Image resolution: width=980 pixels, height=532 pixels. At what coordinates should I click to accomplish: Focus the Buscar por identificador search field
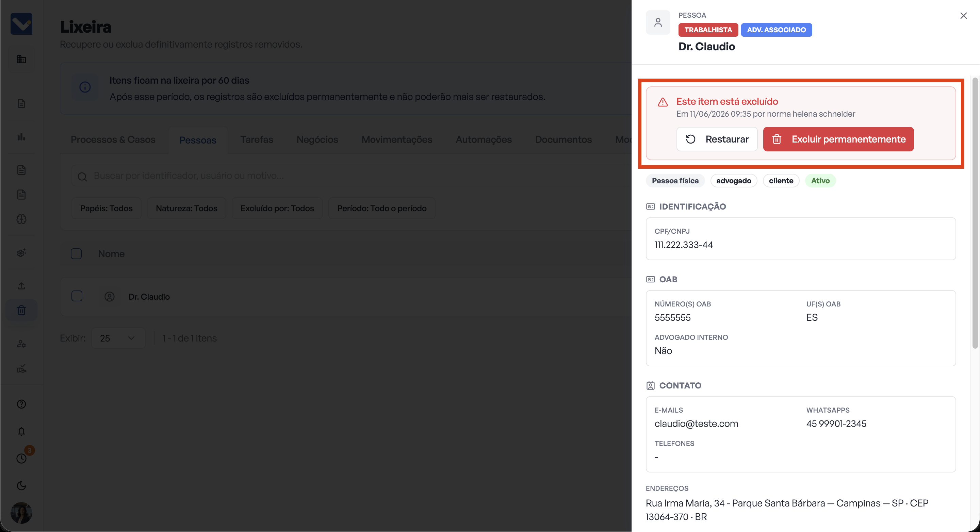coord(352,176)
